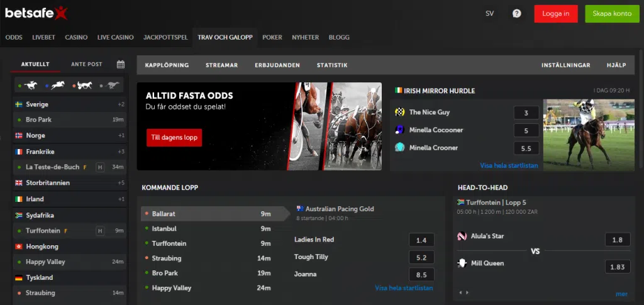The width and height of the screenshot is (644, 305).
Task: Switch to Ante Post tab
Action: 87,64
